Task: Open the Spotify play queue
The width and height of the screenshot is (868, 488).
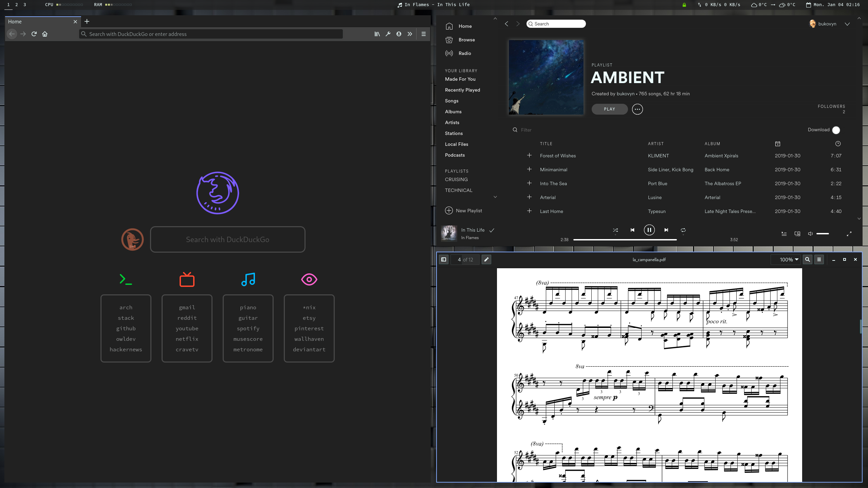Action: 784,234
